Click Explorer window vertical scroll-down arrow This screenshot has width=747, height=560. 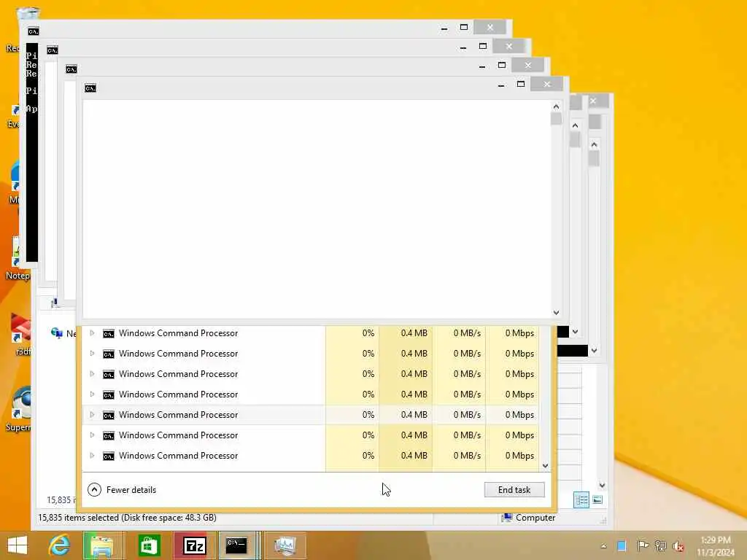pyautogui.click(x=602, y=485)
